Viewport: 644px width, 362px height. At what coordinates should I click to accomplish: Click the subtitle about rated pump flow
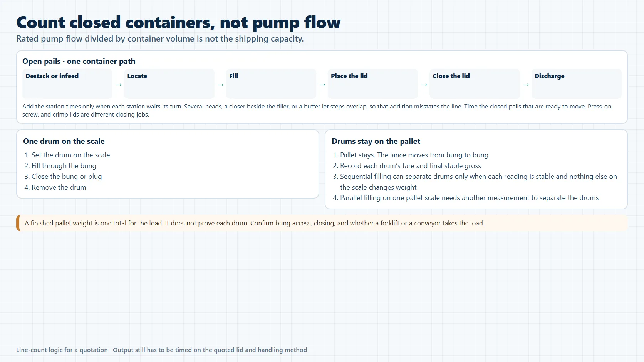click(x=160, y=39)
